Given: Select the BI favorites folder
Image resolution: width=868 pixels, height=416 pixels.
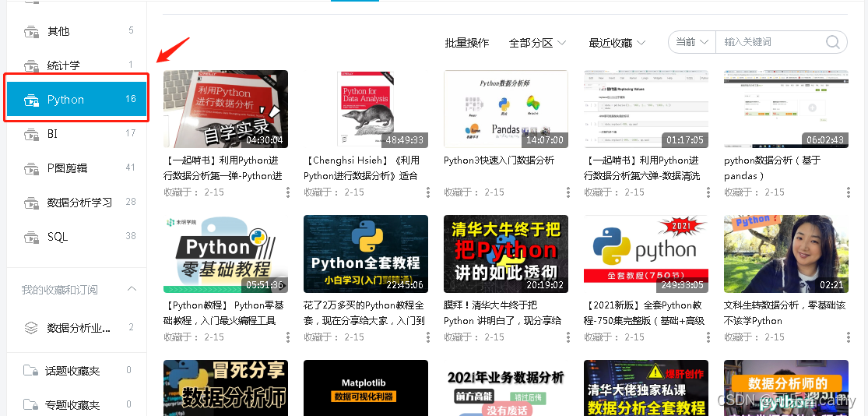Looking at the screenshot, I should pos(77,134).
